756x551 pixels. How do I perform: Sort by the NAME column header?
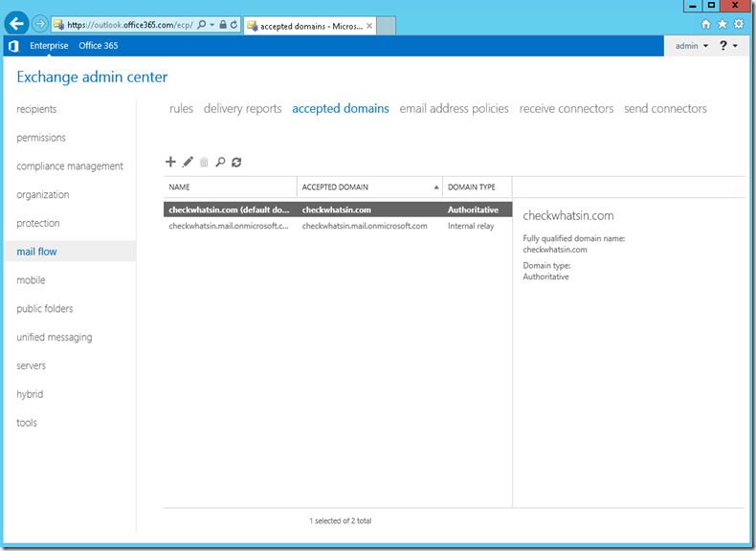[230, 187]
